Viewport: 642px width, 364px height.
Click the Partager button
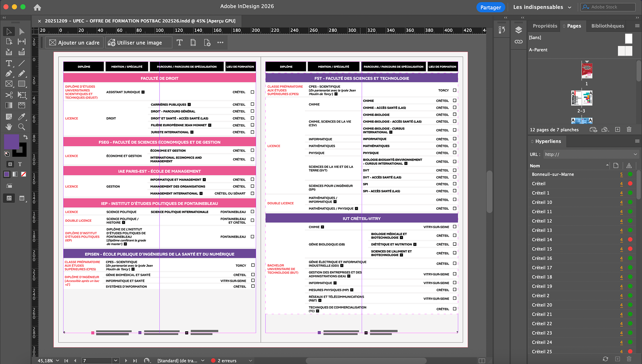[491, 7]
